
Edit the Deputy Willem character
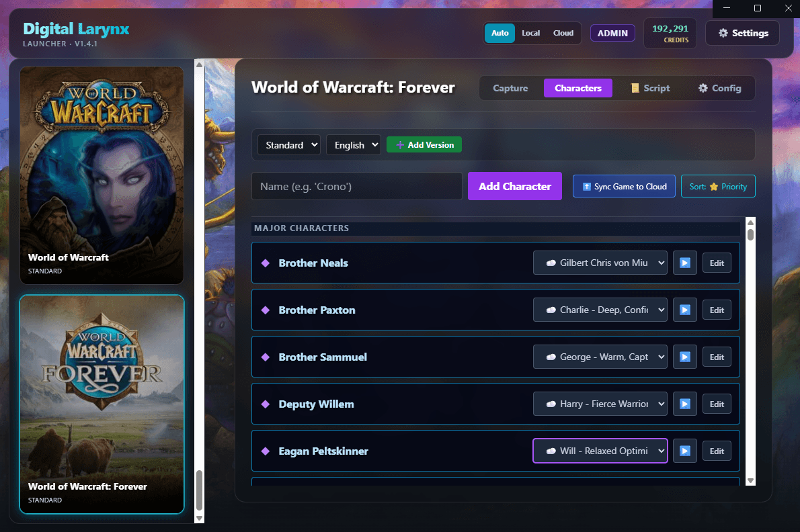pyautogui.click(x=717, y=404)
